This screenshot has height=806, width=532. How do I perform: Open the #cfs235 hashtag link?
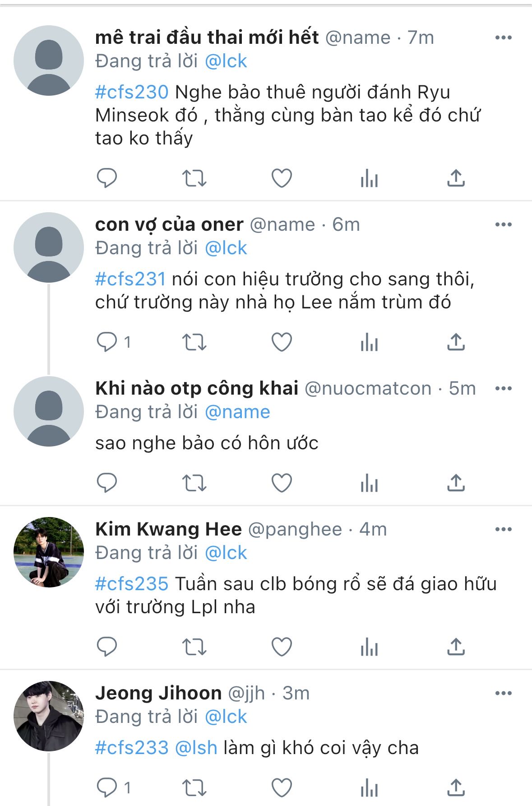tap(132, 584)
